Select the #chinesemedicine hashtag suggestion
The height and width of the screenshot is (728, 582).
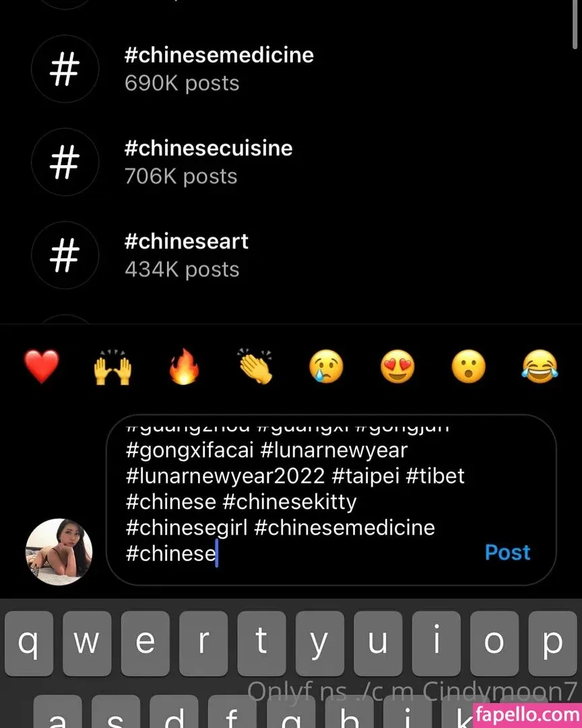219,68
